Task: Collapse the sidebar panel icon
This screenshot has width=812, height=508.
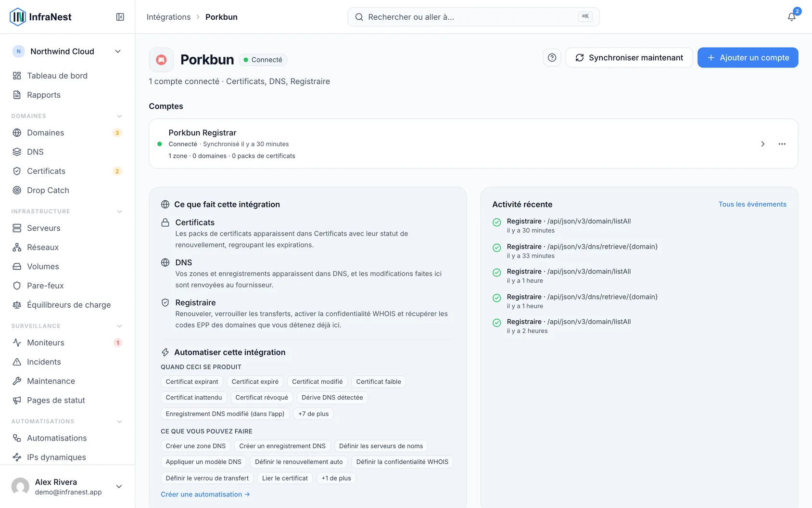Action: click(120, 17)
